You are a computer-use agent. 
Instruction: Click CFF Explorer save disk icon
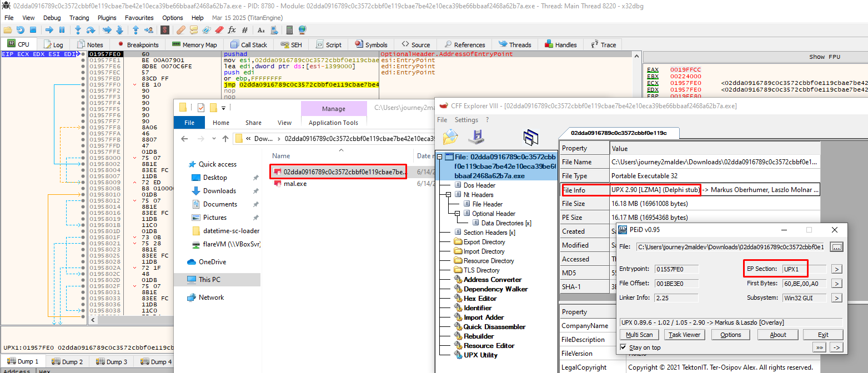pyautogui.click(x=476, y=137)
